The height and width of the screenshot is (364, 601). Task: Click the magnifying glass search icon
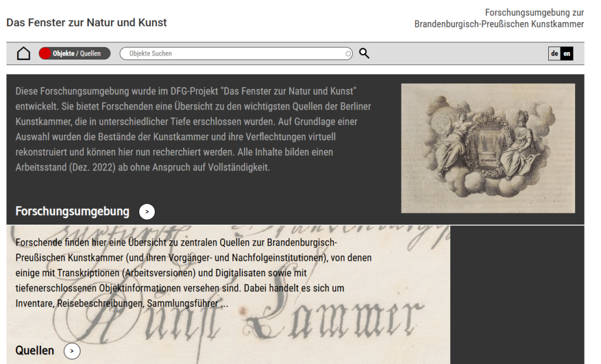364,53
